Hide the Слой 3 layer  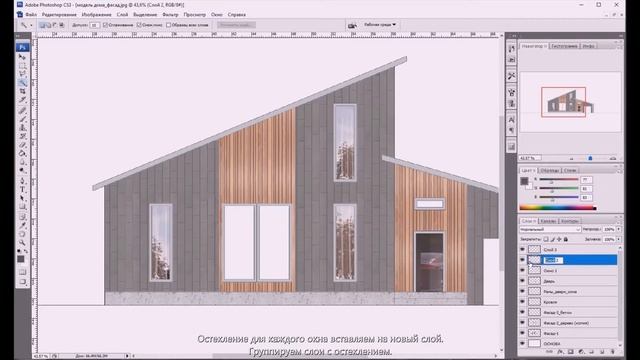coord(522,249)
